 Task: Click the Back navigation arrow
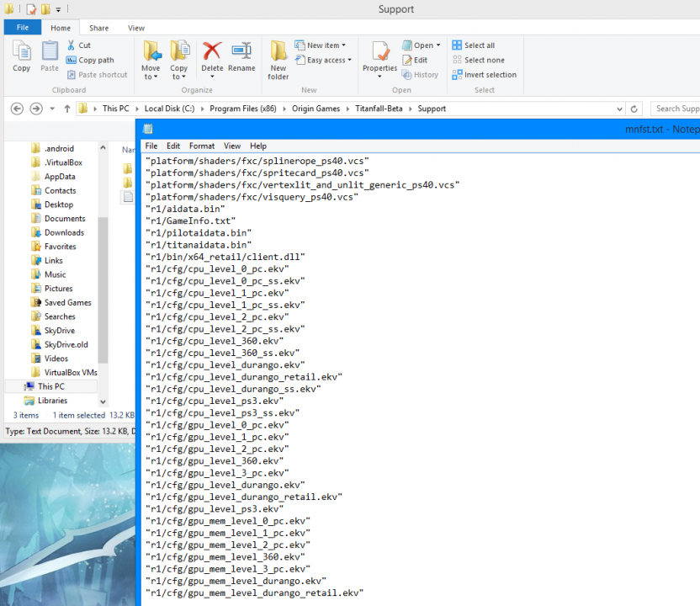pos(16,109)
